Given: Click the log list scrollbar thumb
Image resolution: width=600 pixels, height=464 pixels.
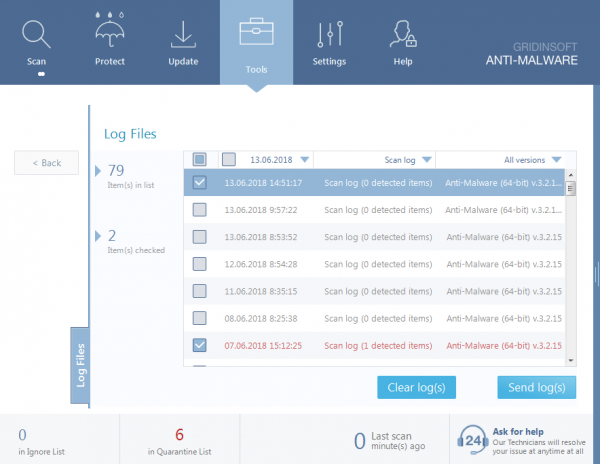Looking at the screenshot, I should coord(571,189).
